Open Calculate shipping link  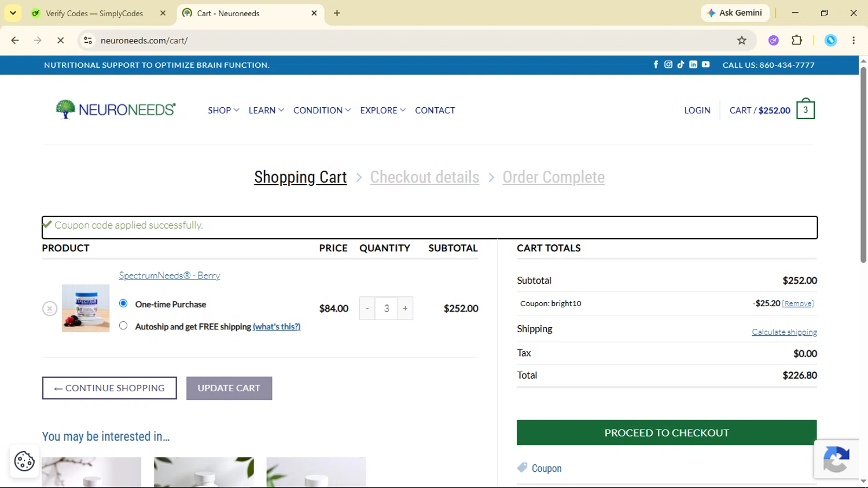pos(785,332)
